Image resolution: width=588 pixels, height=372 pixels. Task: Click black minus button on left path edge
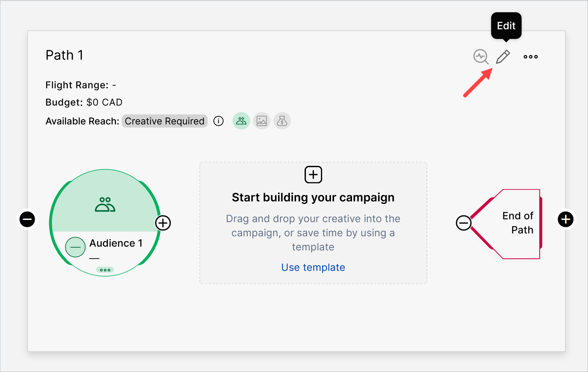27,219
